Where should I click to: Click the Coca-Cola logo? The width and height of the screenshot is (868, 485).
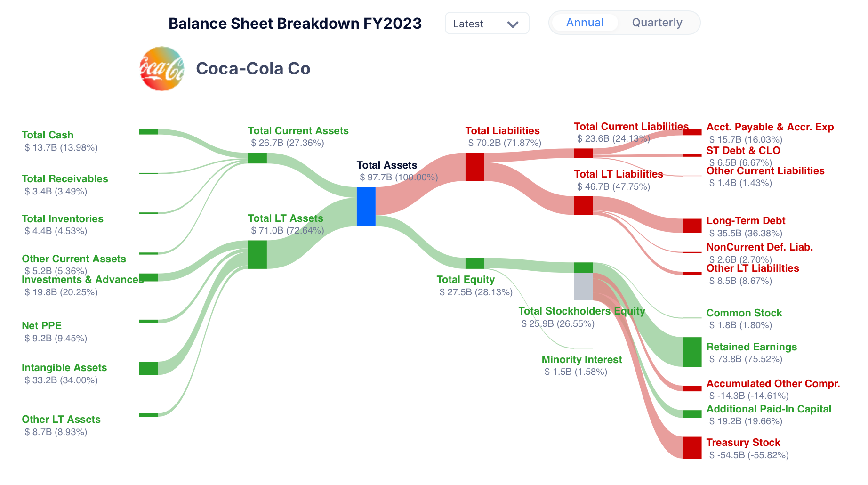161,69
